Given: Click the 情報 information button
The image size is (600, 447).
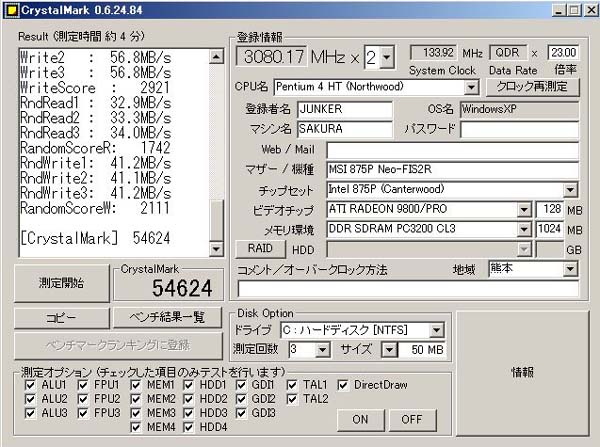Looking at the screenshot, I should tap(522, 372).
